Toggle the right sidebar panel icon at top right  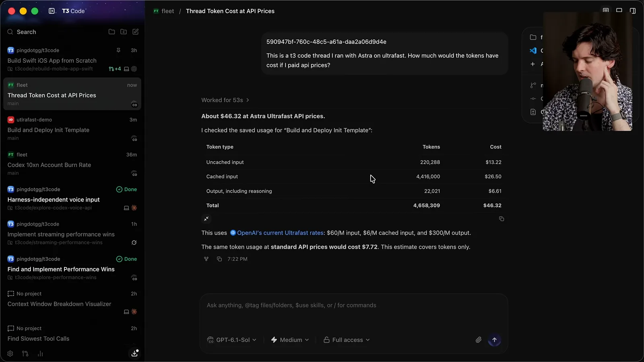pyautogui.click(x=633, y=11)
